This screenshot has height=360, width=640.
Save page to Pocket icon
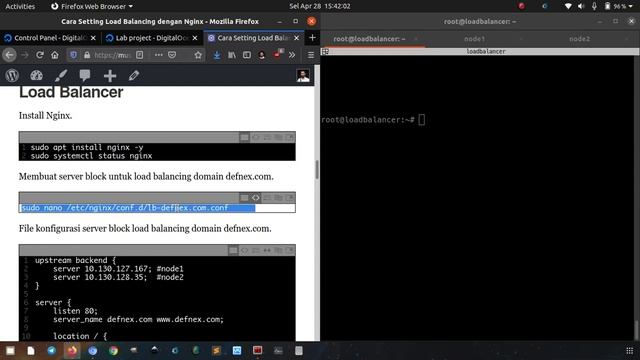pos(172,55)
